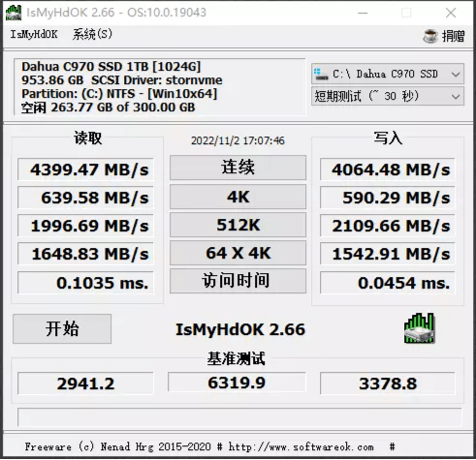Screen dimensions: 476x460
Task: Click the sequential read result 4399.47 MB/s
Action: click(x=85, y=169)
